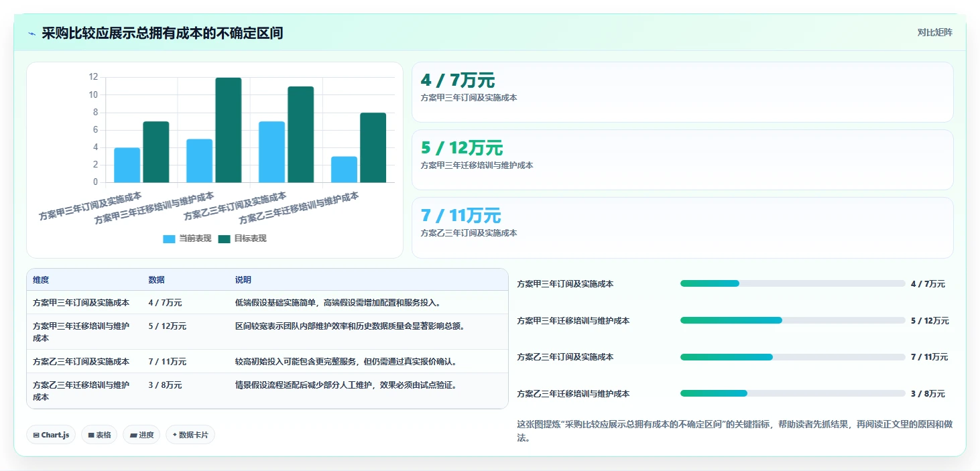Viewport: 980px width, 471px height.
Task: Click the dark green bar of value 7
Action: (156, 152)
